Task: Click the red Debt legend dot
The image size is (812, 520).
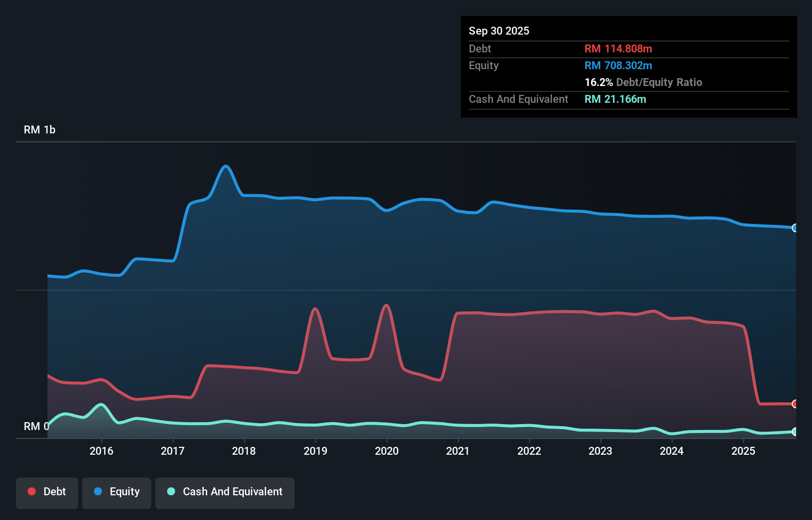Action: [x=32, y=491]
